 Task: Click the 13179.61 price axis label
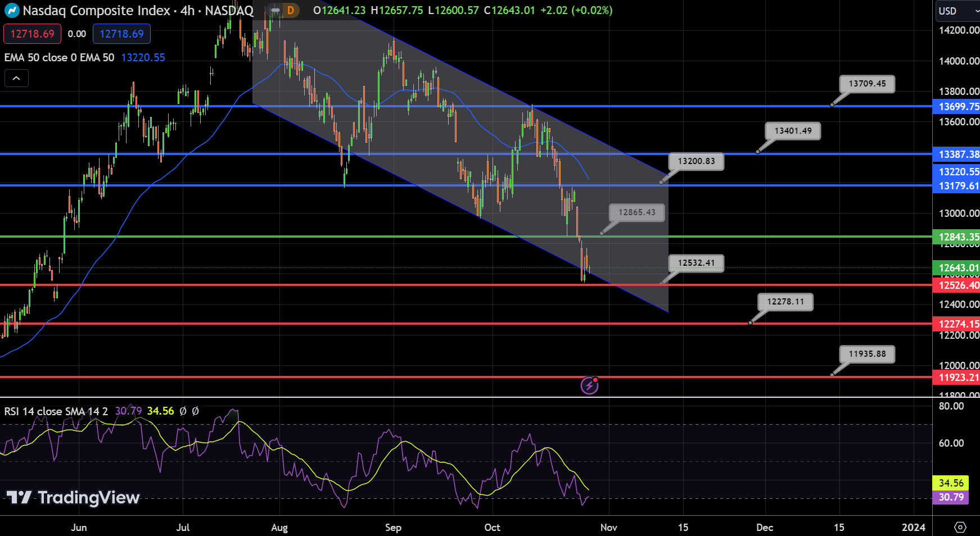[956, 186]
